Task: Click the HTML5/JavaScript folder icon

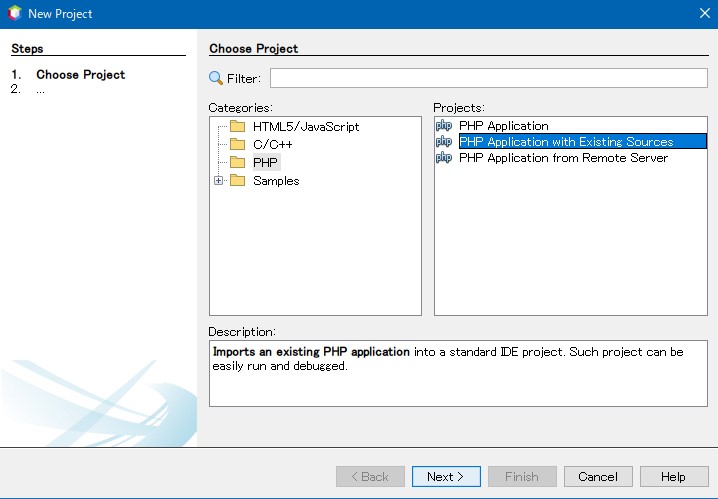Action: tap(237, 126)
